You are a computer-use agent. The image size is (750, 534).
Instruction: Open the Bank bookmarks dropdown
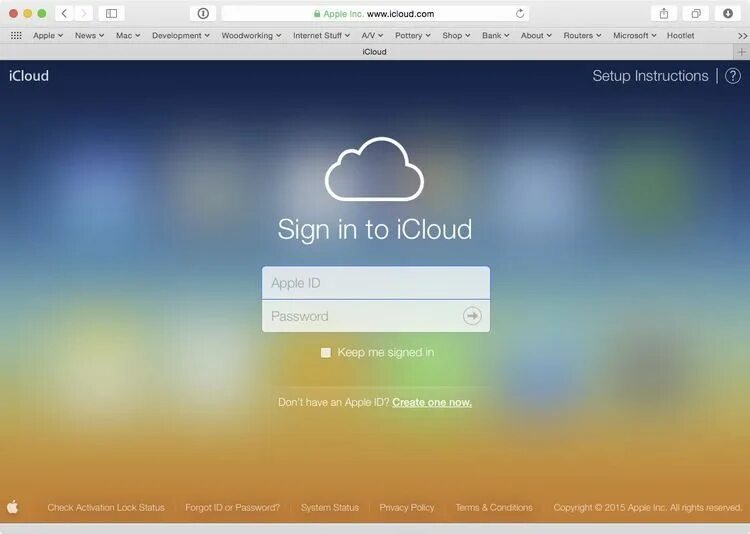pyautogui.click(x=496, y=35)
